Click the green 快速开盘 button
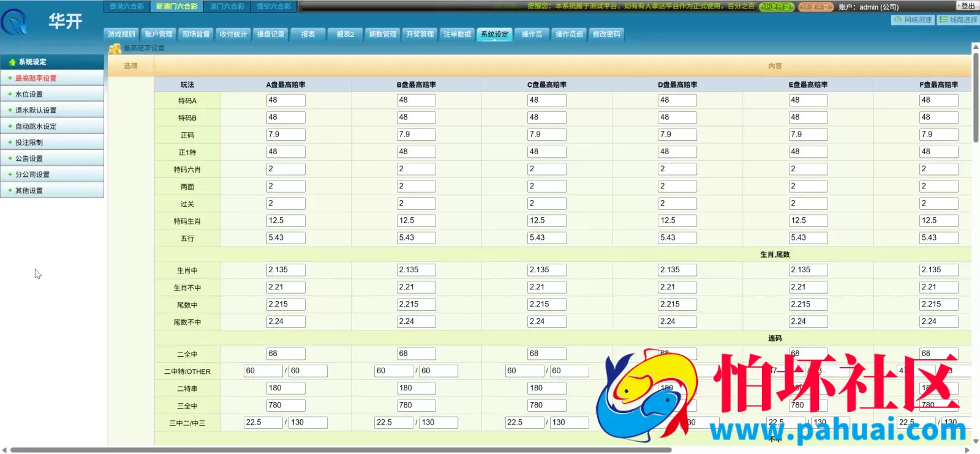This screenshot has height=454, width=980. point(777,7)
